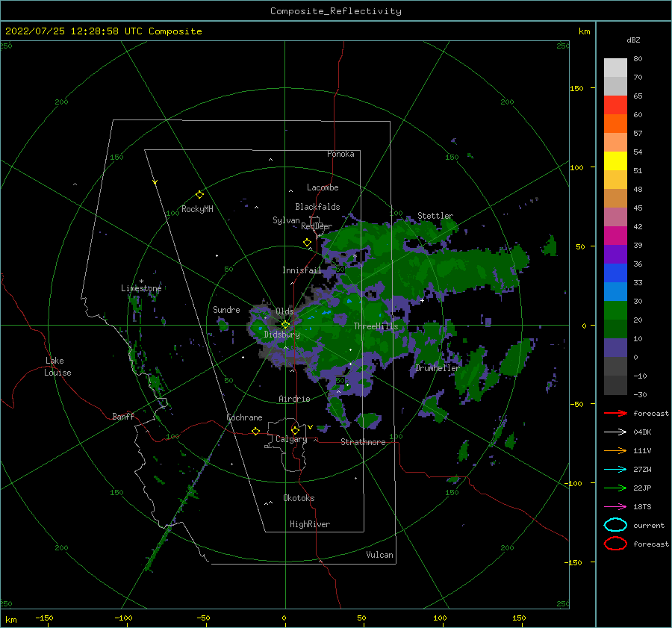Click the Okotoks town label

pos(299,498)
